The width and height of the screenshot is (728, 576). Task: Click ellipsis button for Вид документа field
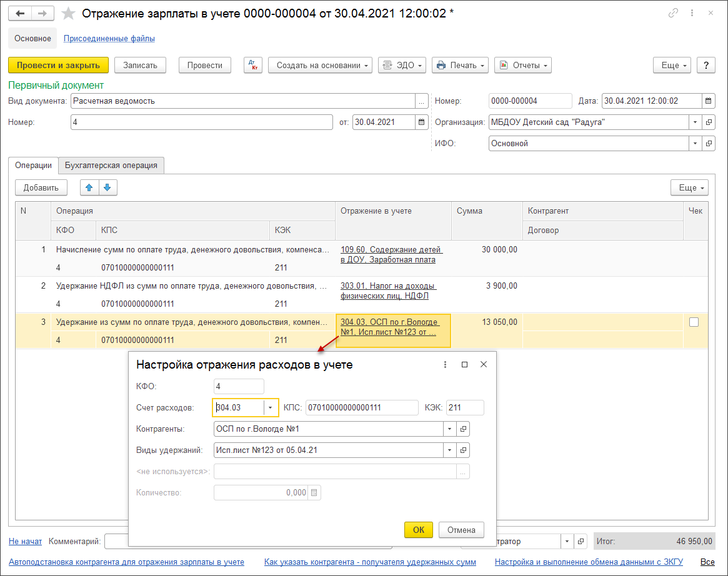421,101
